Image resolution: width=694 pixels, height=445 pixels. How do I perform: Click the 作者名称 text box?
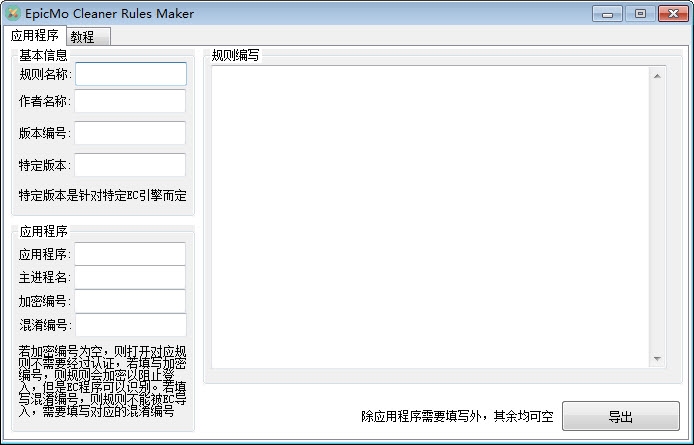coord(130,101)
